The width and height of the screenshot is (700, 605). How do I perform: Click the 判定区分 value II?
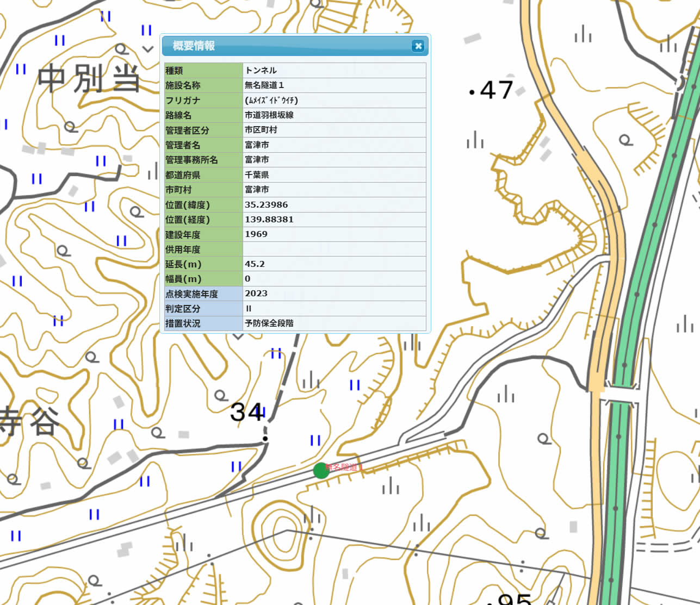pos(249,309)
